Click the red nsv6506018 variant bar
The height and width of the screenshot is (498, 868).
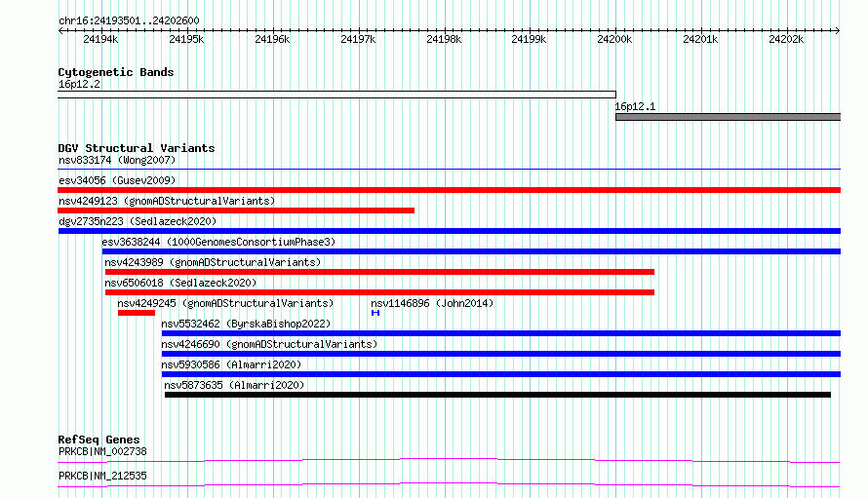pos(379,292)
